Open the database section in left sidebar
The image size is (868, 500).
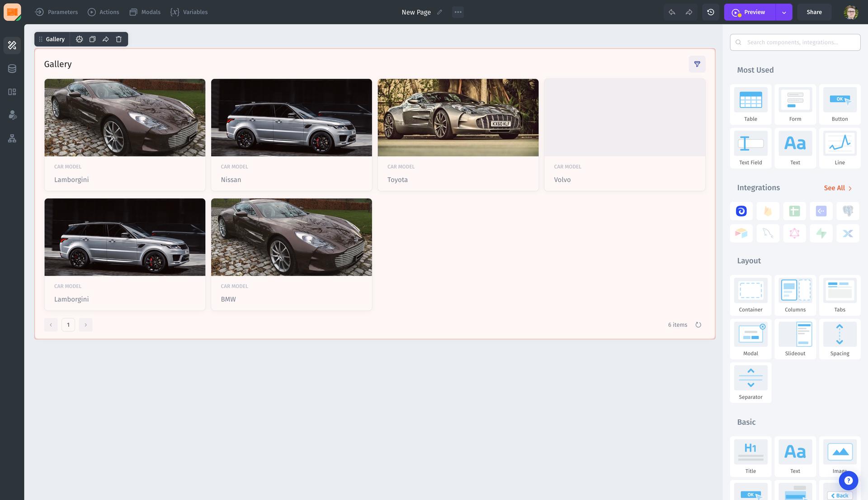point(12,69)
